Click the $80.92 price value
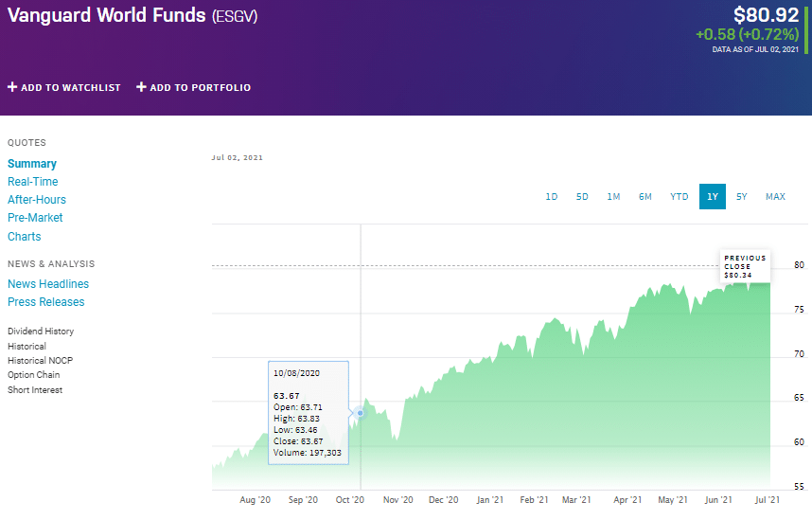The image size is (812, 520). pyautogui.click(x=766, y=15)
